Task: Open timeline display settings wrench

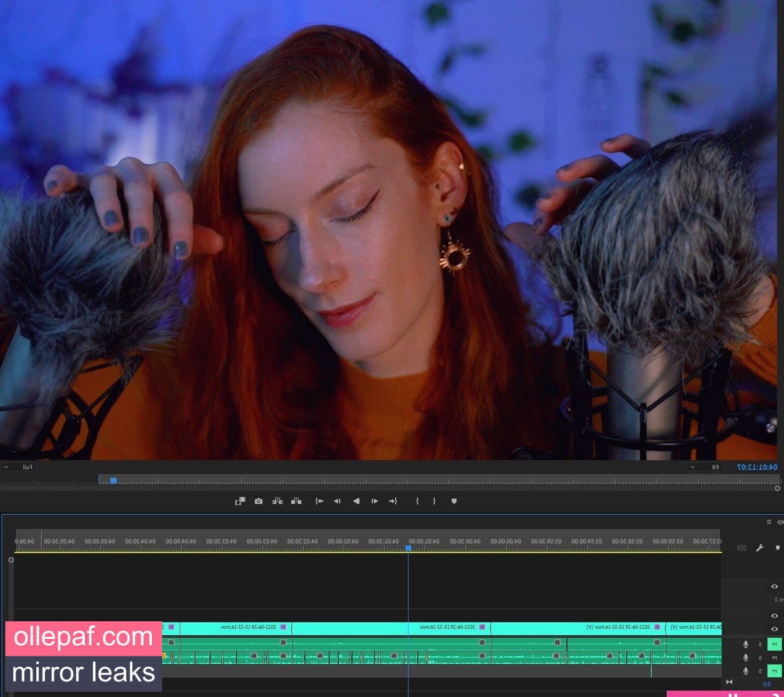Action: 760,548
